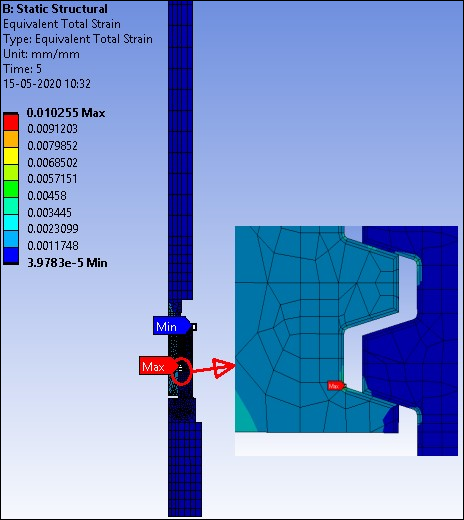
Task: Click the Type: Equivalent Total Strain line
Action: (78, 39)
